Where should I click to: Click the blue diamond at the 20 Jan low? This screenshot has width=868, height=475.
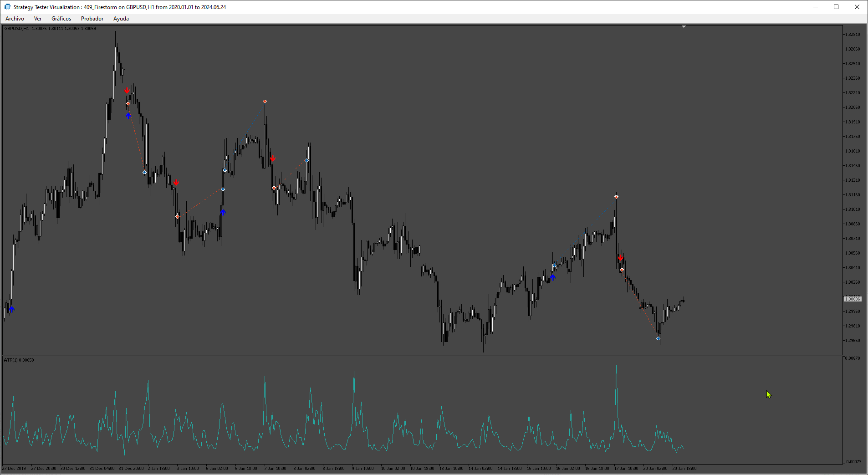click(x=658, y=338)
